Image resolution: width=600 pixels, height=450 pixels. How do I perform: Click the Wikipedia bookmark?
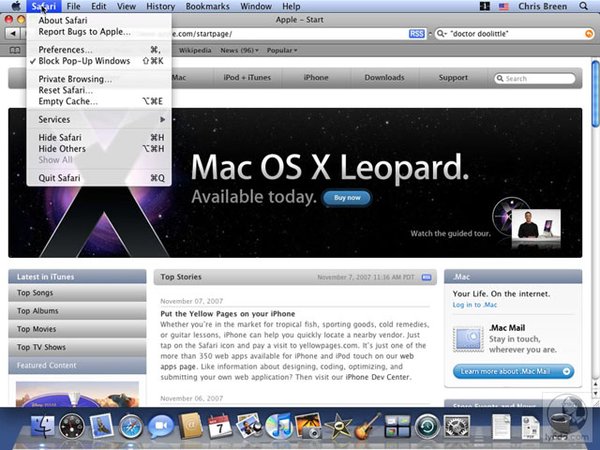coord(195,50)
